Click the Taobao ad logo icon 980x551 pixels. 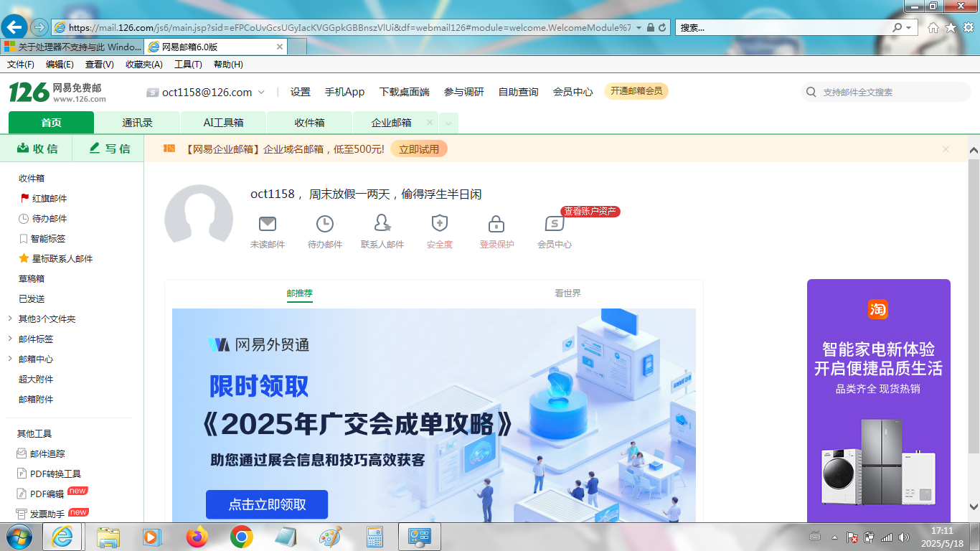pos(878,309)
